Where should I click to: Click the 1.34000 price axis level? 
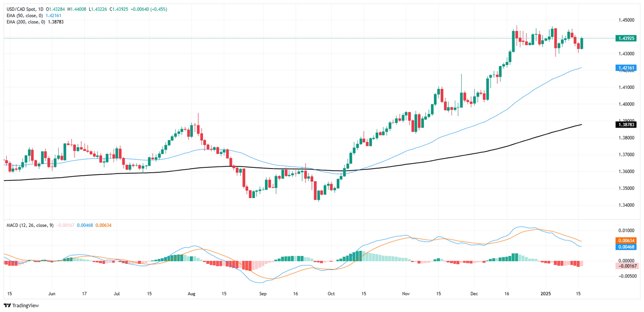point(625,205)
